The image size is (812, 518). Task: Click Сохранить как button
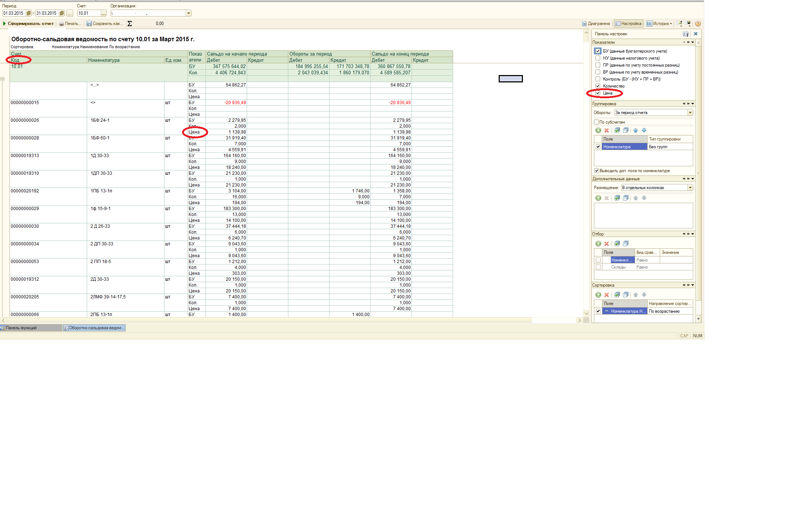[x=105, y=24]
